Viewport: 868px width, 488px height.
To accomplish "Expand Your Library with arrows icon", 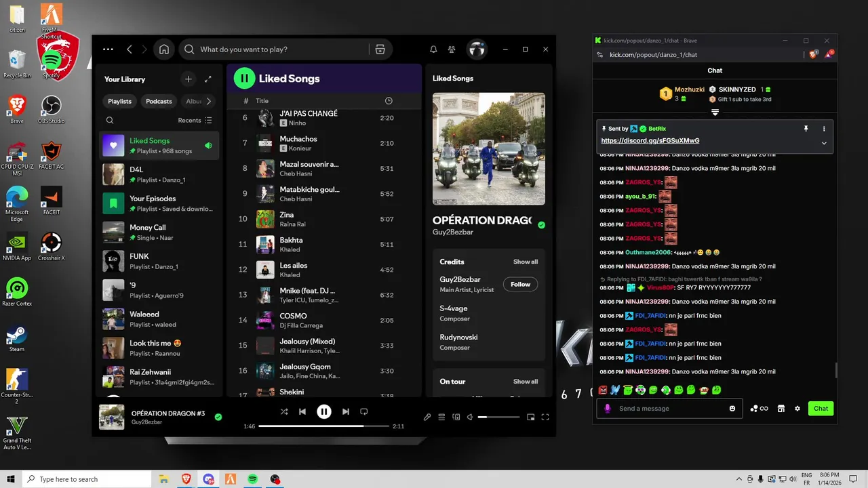I will [208, 79].
